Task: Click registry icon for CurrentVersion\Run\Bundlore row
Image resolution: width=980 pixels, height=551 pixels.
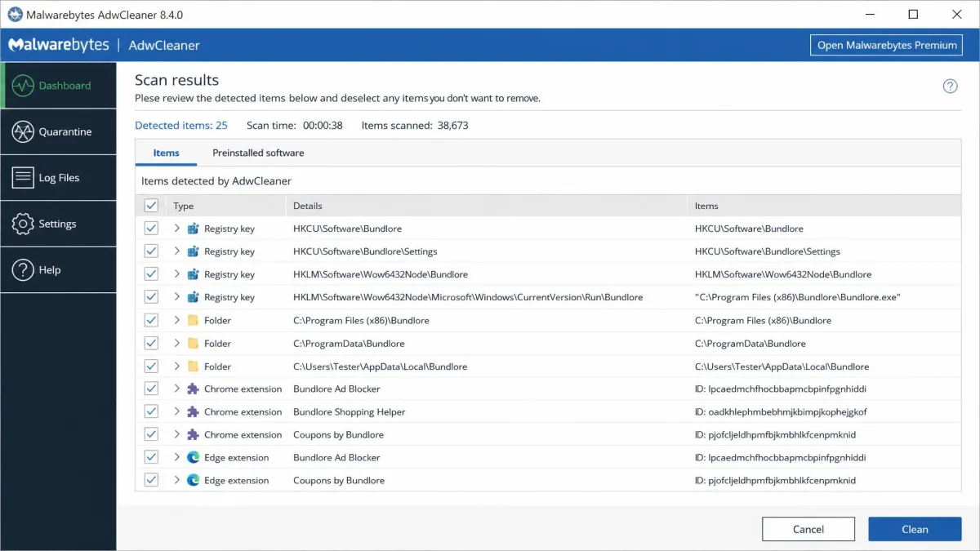Action: pos(194,297)
